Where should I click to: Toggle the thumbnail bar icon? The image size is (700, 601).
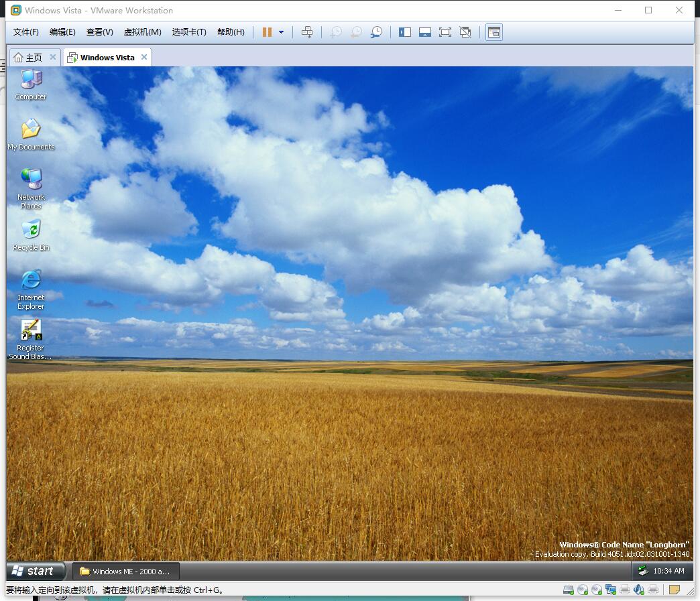(425, 32)
